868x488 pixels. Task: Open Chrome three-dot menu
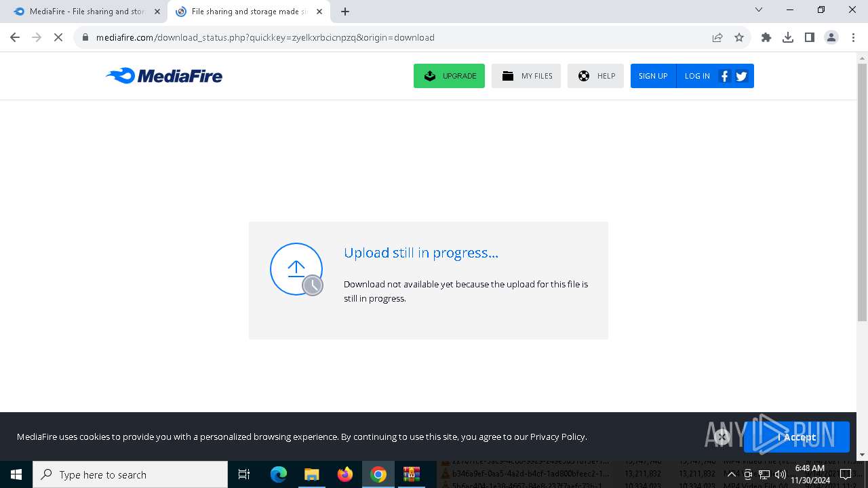click(x=853, y=37)
